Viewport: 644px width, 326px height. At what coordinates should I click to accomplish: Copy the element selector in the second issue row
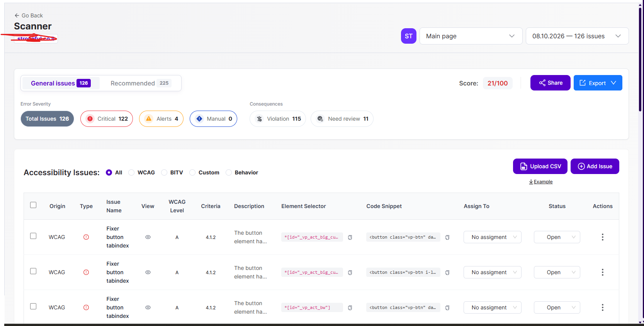tap(350, 273)
